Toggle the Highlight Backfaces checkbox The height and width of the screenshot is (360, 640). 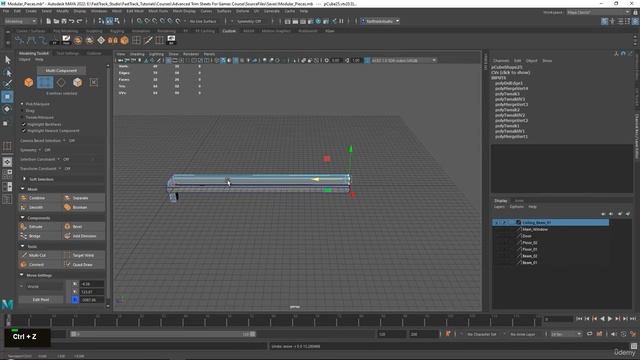click(23, 124)
